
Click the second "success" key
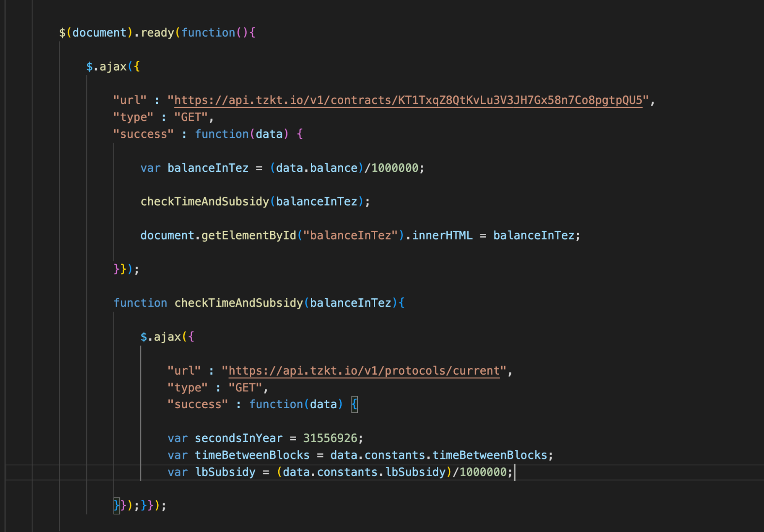click(198, 404)
